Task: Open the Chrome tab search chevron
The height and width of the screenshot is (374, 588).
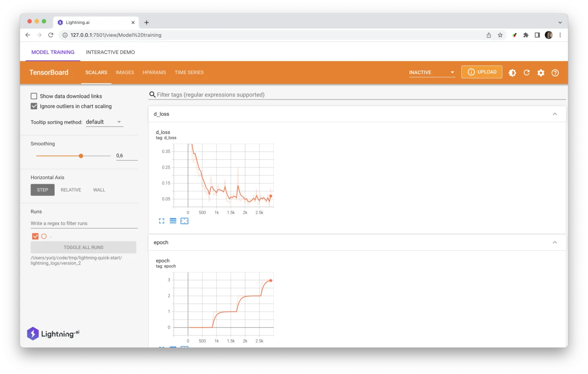Action: tap(560, 23)
